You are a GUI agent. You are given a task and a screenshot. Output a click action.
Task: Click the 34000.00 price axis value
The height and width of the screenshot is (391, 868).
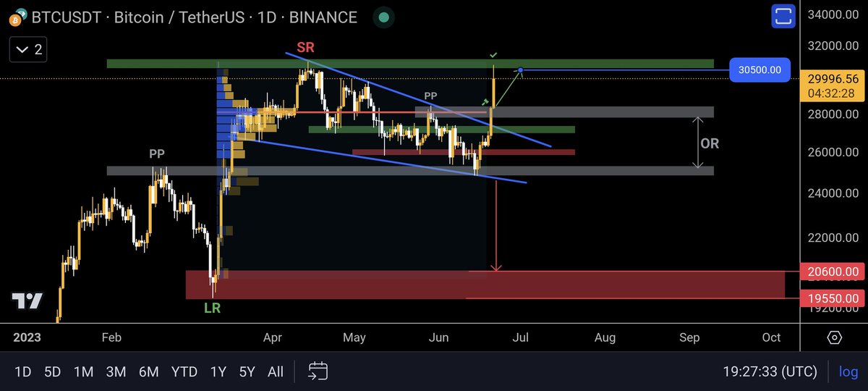coord(833,14)
